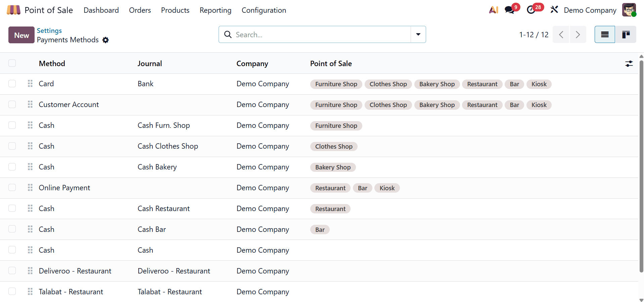Open the Reporting menu
Image resolution: width=644 pixels, height=302 pixels.
pyautogui.click(x=215, y=10)
